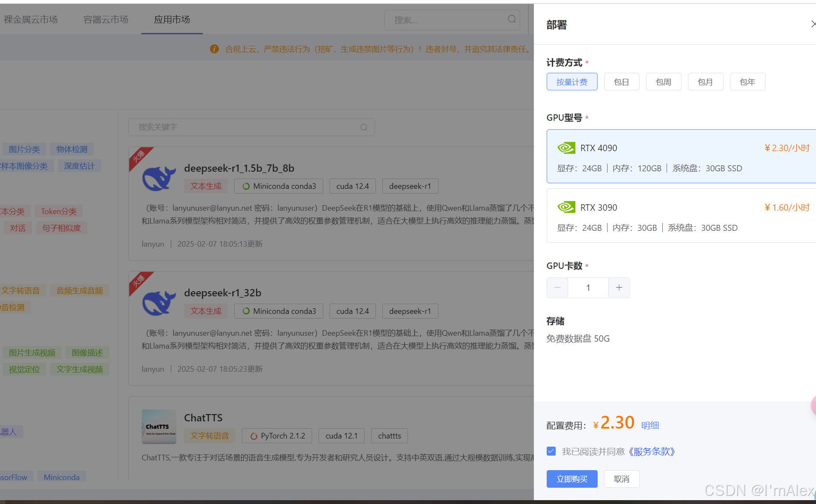
Task: Filter by 物体检测 tag
Action: tap(72, 149)
